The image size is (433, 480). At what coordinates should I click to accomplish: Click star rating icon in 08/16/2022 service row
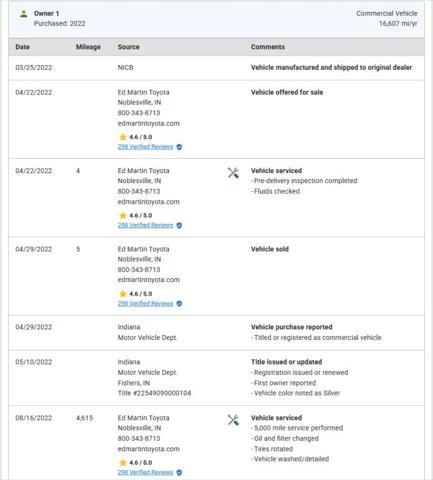pyautogui.click(x=123, y=462)
